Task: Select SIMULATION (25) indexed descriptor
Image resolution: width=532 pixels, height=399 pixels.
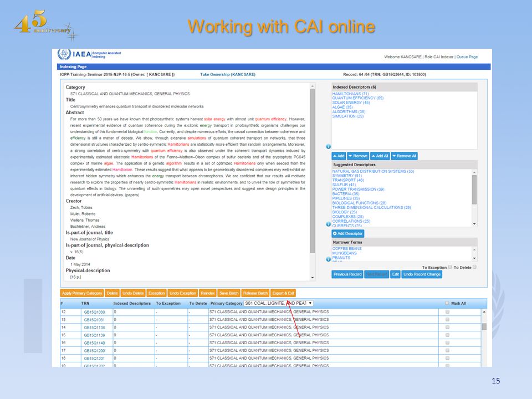Action: 348,116
